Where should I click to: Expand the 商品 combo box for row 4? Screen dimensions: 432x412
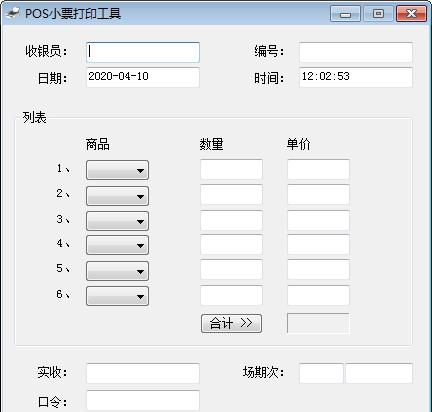[117, 245]
